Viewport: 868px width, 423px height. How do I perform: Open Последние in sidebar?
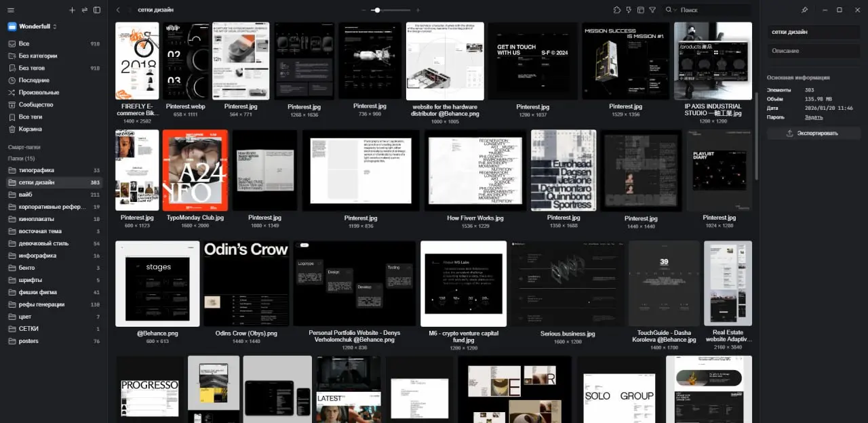click(x=54, y=80)
